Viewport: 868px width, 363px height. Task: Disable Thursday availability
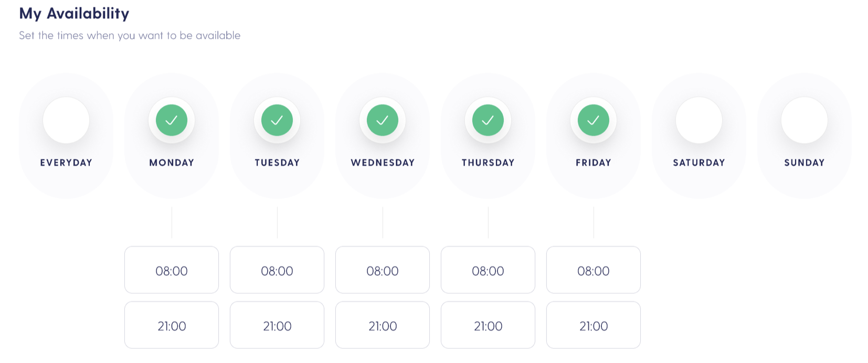point(488,120)
